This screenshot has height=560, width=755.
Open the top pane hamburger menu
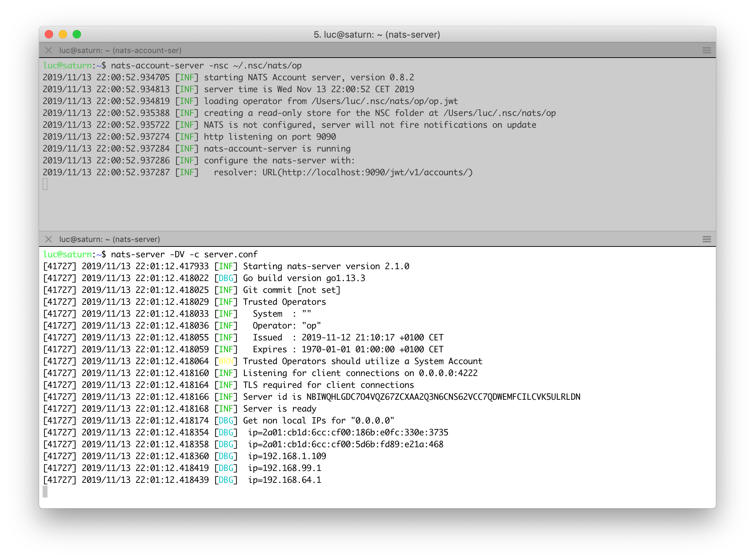[708, 50]
